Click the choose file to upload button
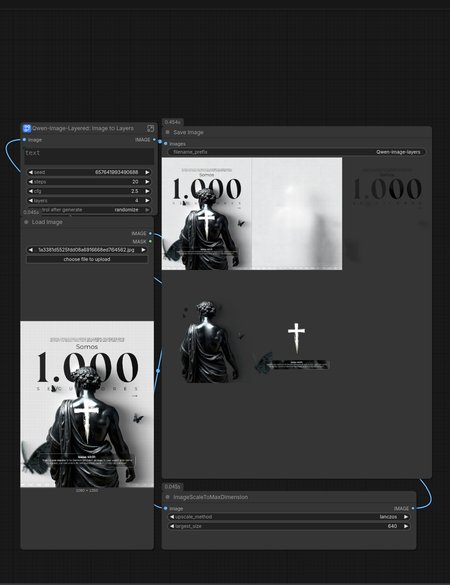Screen dimensions: 450x585 pos(87,259)
